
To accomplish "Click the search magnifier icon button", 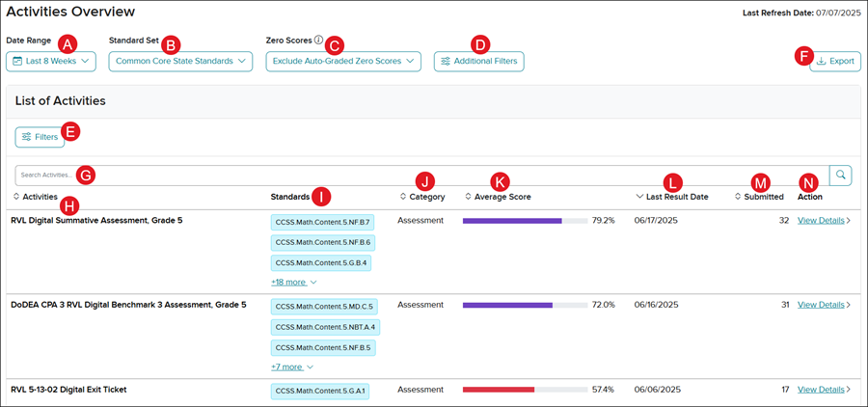I will (840, 175).
